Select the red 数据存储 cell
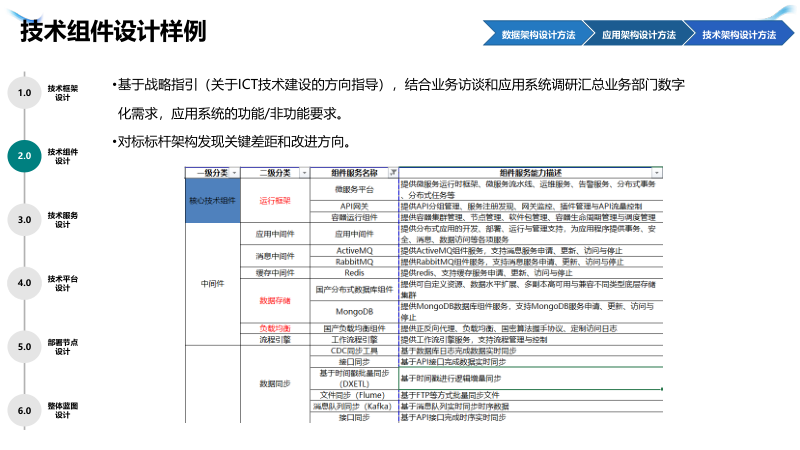This screenshot has width=800, height=450. (x=275, y=301)
